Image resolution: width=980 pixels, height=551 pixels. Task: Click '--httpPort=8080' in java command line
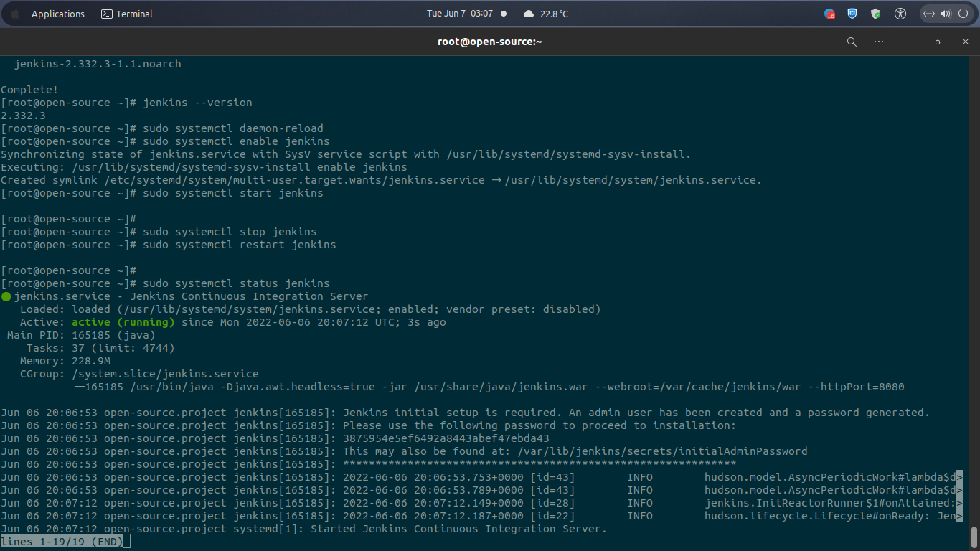[x=856, y=387]
